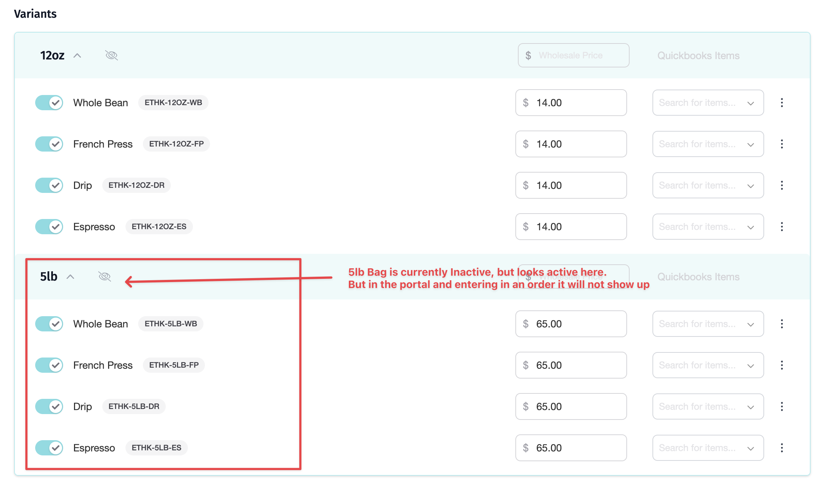The width and height of the screenshot is (824, 504).
Task: Click the hidden-eye icon next to 12oz
Action: point(111,55)
